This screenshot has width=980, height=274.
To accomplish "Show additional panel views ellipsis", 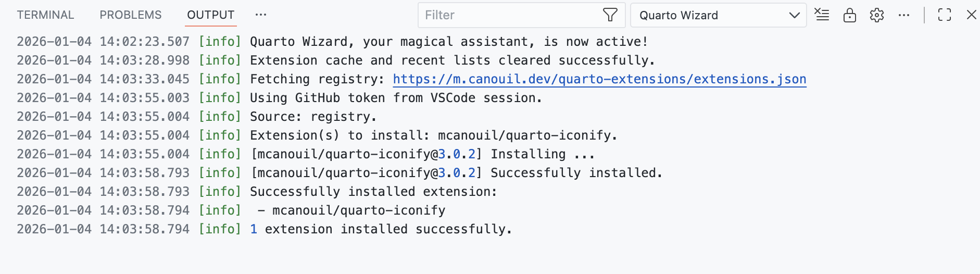I will point(261,15).
